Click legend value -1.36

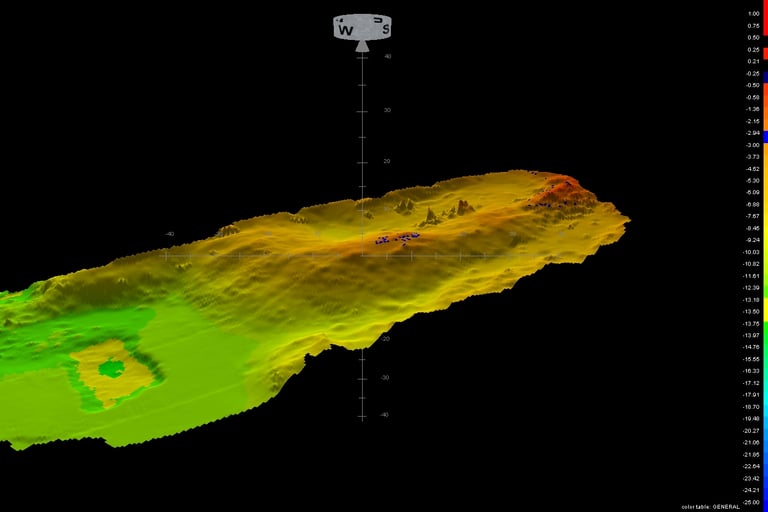753,109
